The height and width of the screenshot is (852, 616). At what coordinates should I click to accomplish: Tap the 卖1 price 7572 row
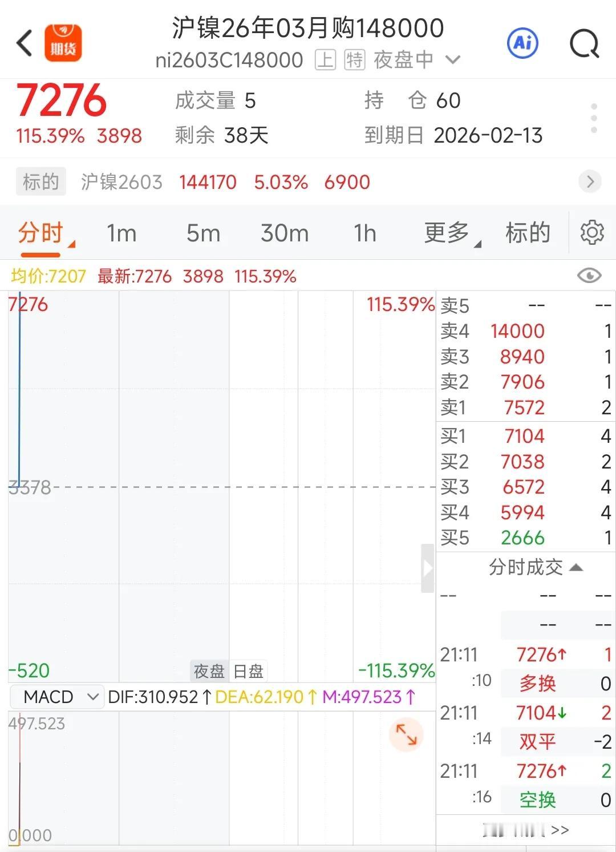tap(525, 407)
